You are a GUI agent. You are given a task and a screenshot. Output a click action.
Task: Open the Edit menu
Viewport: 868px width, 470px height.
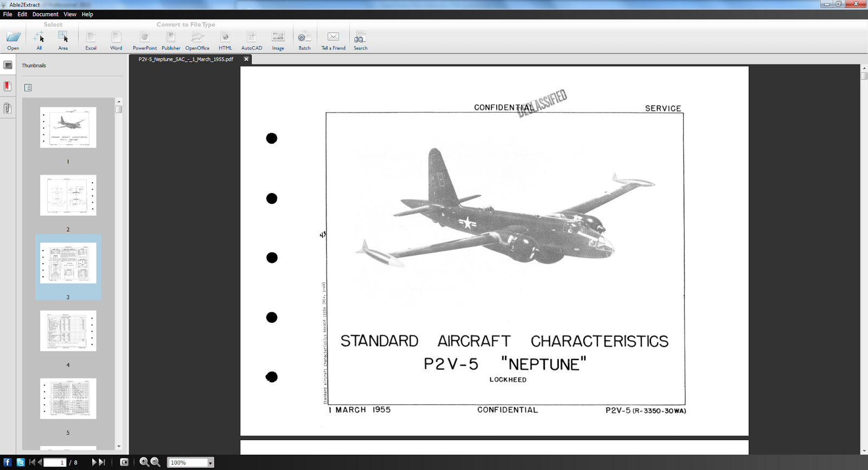click(22, 14)
